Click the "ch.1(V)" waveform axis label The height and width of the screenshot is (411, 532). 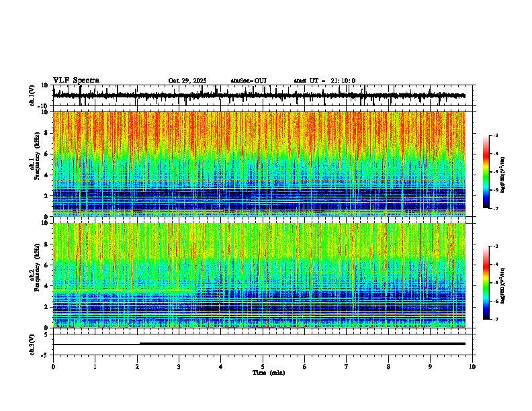pos(32,95)
